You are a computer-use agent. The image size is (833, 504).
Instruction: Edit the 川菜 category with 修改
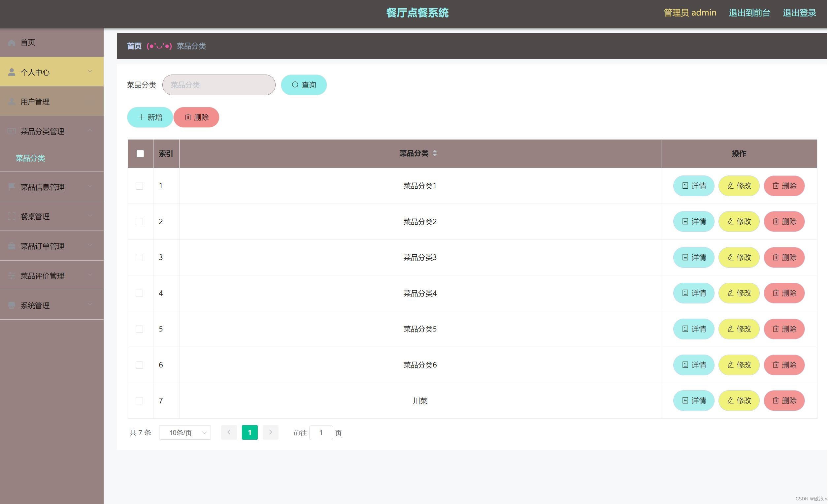739,401
